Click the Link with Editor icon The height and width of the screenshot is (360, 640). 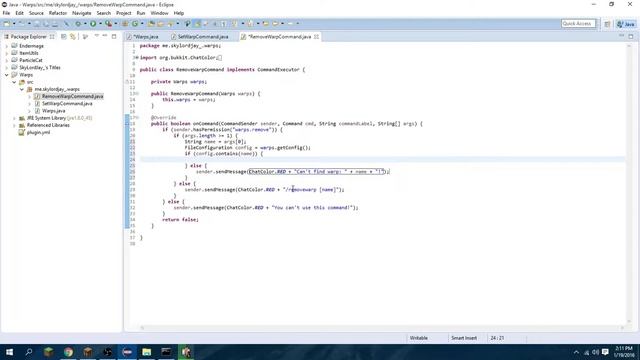pyautogui.click(x=73, y=37)
